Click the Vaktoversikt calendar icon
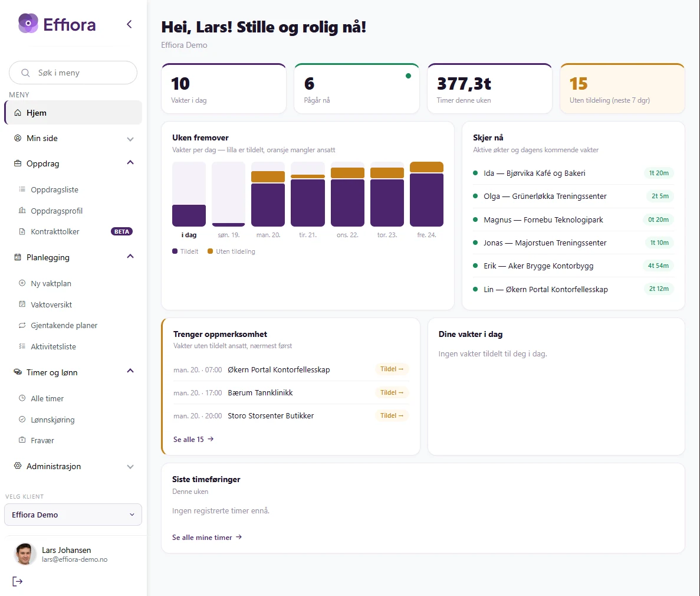This screenshot has height=596, width=700. (x=22, y=304)
